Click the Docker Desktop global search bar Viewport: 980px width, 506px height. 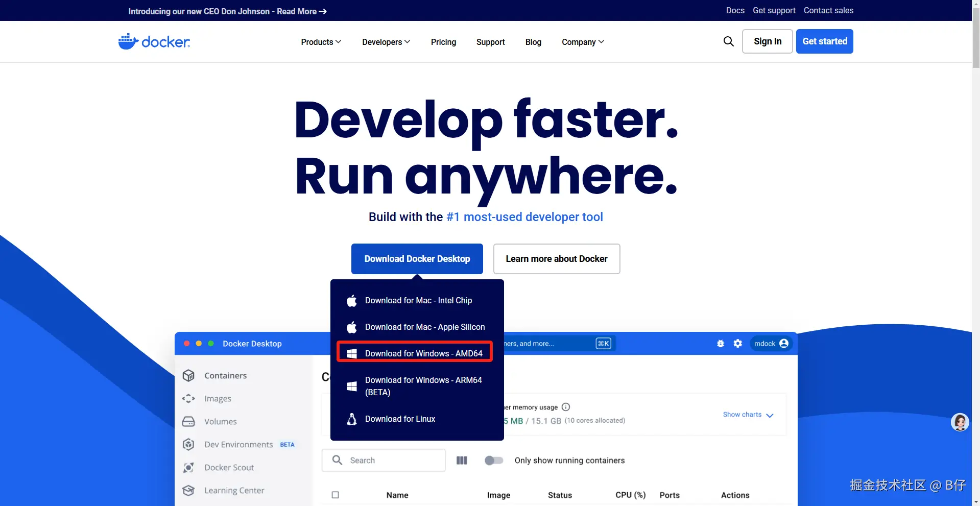(x=559, y=344)
